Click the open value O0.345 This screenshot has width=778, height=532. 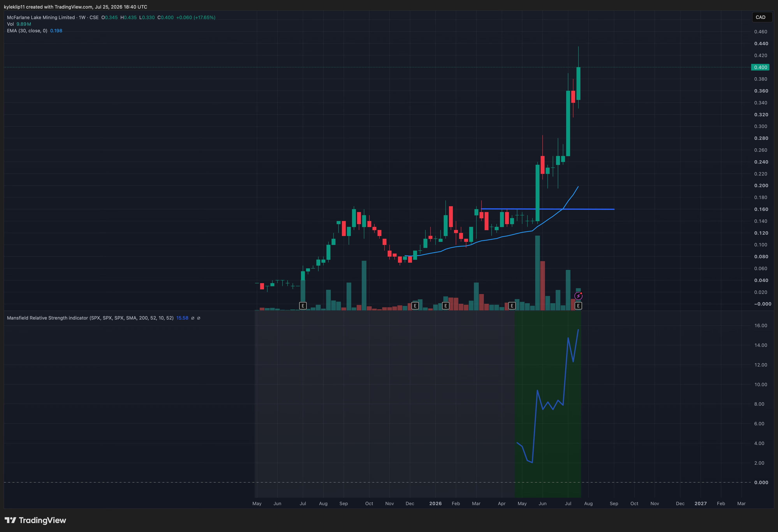click(109, 17)
